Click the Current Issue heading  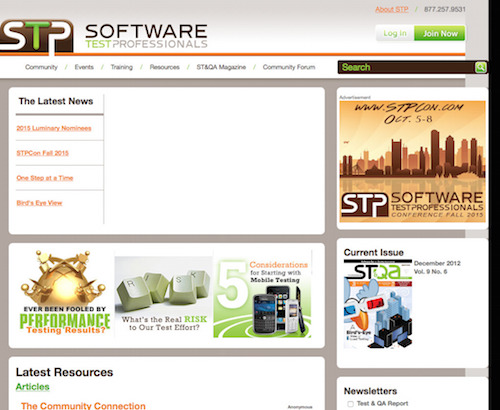pyautogui.click(x=374, y=252)
